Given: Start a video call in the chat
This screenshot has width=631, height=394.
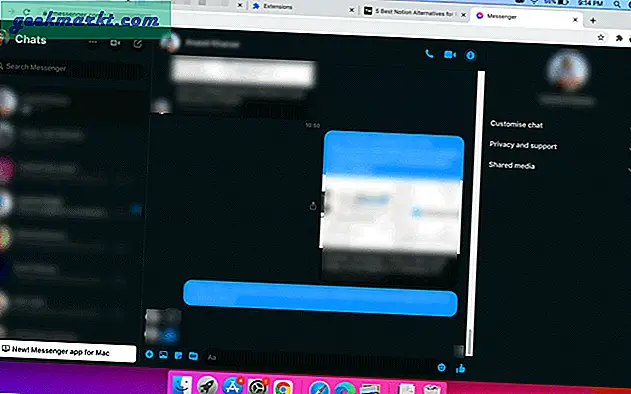Looking at the screenshot, I should pyautogui.click(x=450, y=54).
